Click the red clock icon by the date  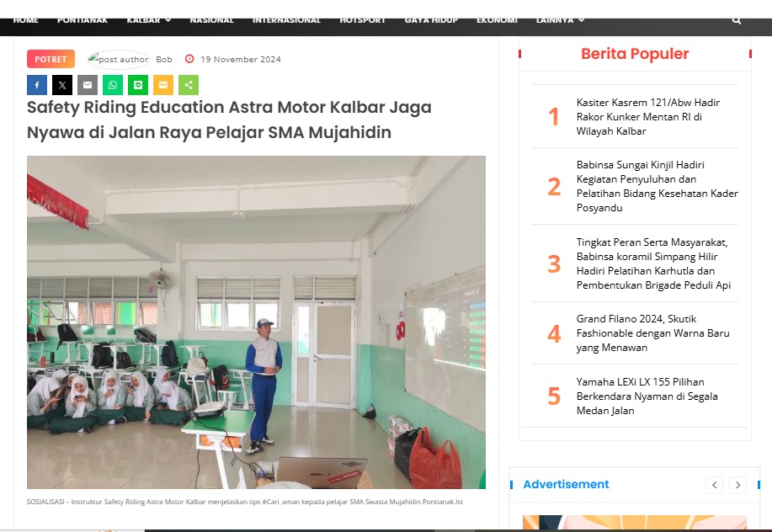[x=189, y=59]
